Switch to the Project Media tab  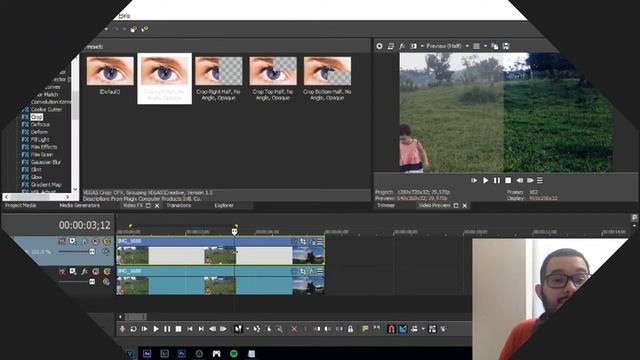coord(21,205)
